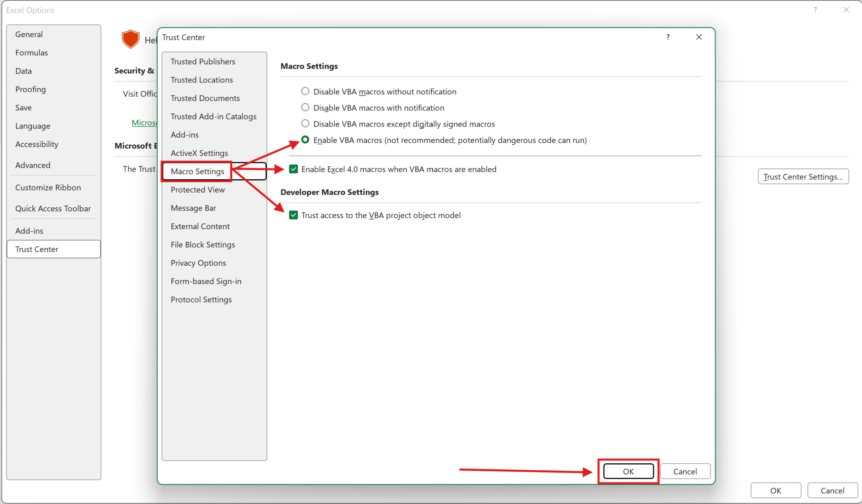
Task: Click the orange shield Trust Center icon
Action: coord(130,39)
